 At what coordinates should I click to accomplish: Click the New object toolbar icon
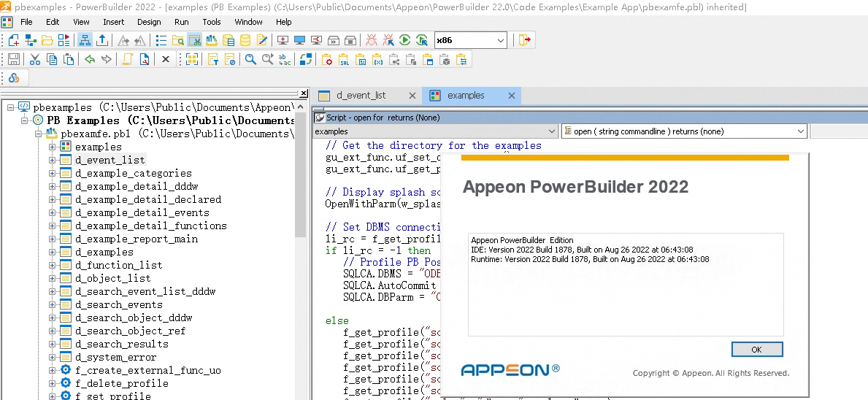[14, 40]
